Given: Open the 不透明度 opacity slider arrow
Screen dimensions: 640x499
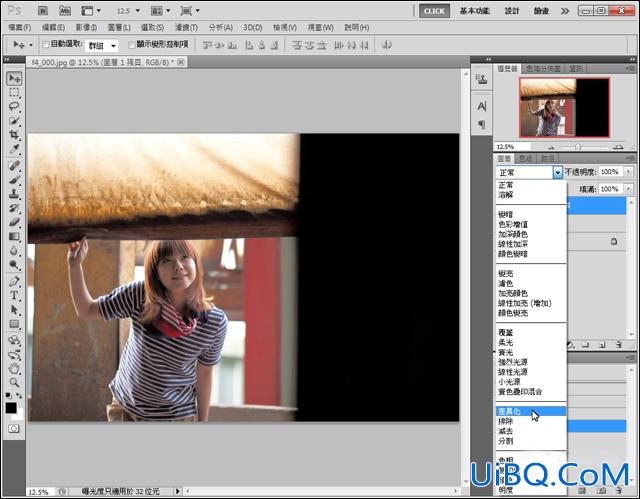Looking at the screenshot, I should point(629,172).
